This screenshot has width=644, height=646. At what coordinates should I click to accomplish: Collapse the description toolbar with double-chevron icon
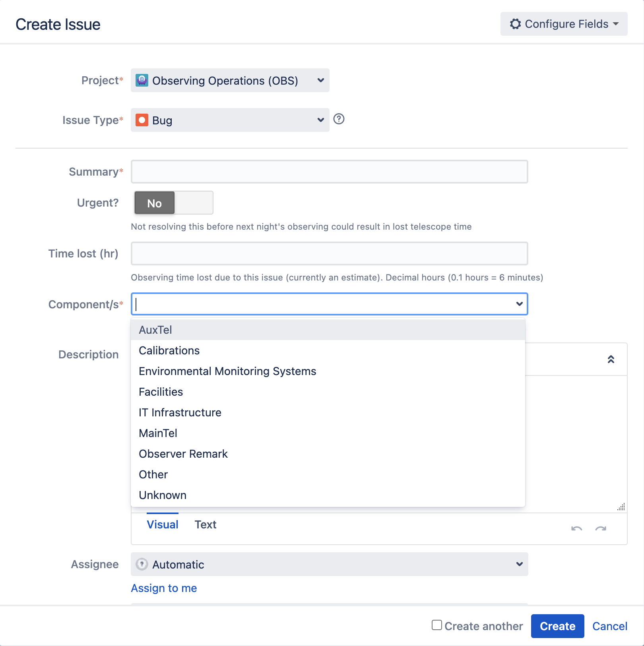point(611,359)
